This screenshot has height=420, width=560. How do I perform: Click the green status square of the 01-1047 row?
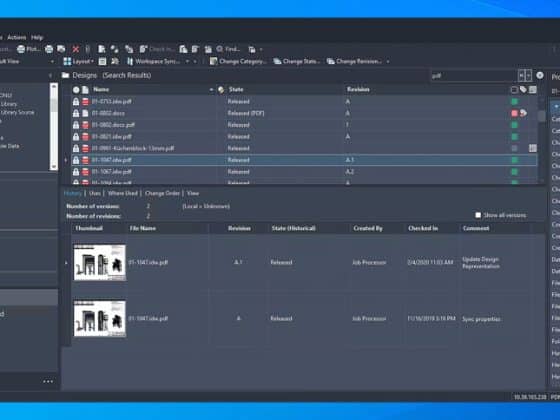pos(514,160)
